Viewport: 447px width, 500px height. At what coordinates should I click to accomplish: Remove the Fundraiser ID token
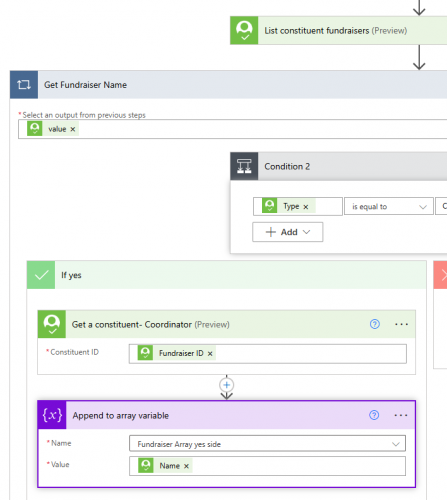(x=210, y=354)
